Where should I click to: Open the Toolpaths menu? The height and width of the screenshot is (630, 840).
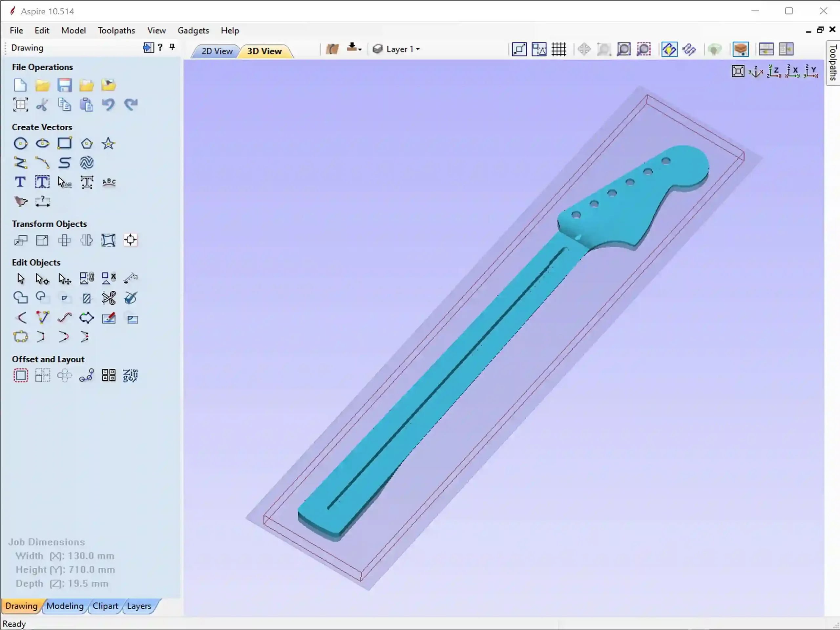pos(116,31)
